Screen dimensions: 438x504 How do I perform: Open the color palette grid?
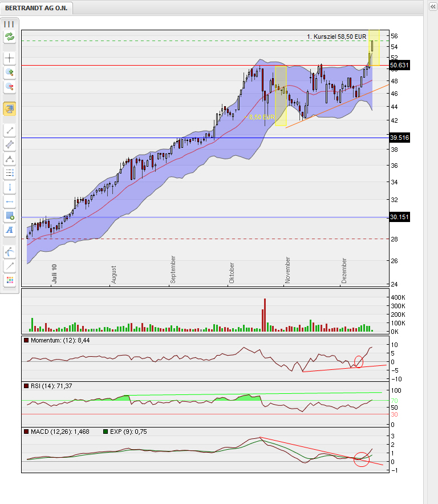pyautogui.click(x=10, y=280)
